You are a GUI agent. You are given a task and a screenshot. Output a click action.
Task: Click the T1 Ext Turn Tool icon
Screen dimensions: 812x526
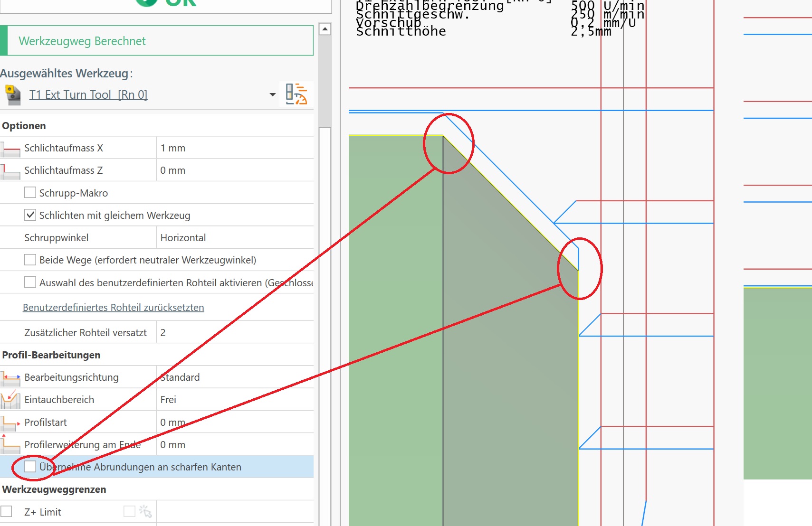13,95
